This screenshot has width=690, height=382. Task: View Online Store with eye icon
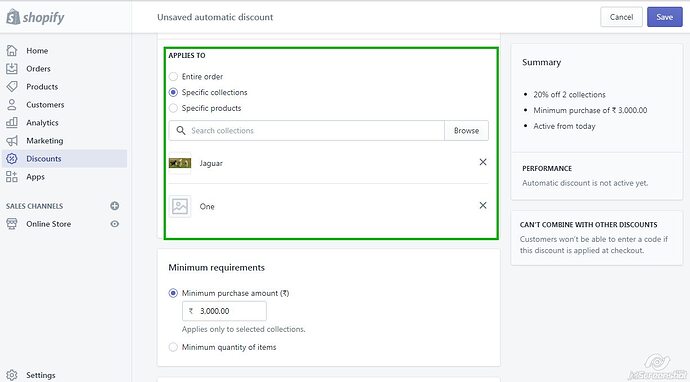(115, 224)
